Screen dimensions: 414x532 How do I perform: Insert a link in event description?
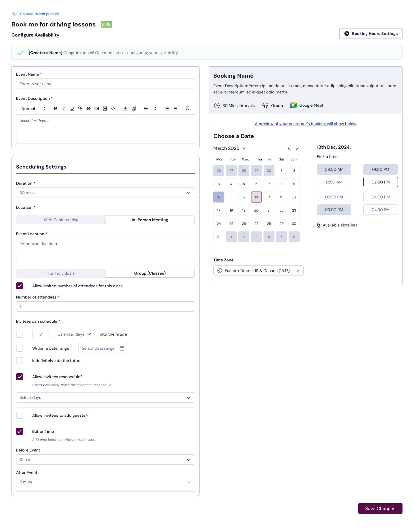80,109
